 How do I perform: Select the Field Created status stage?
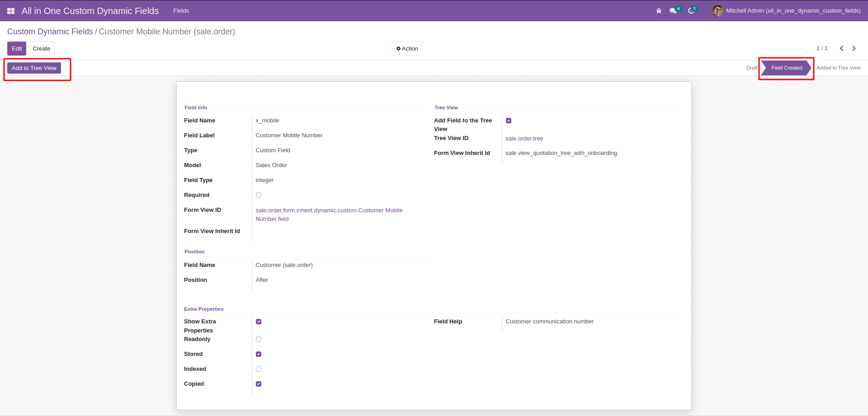(x=786, y=68)
